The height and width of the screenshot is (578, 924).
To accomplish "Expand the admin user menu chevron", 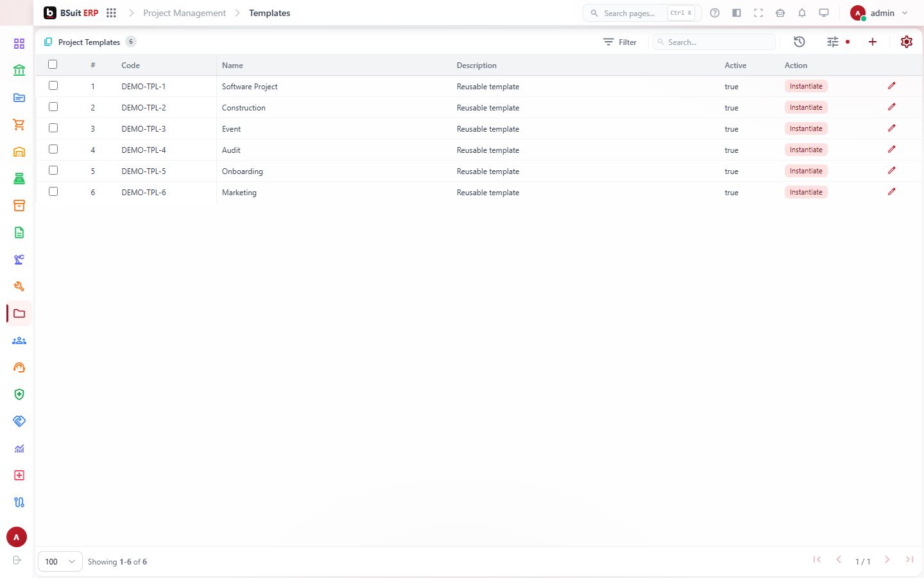I will coord(905,13).
